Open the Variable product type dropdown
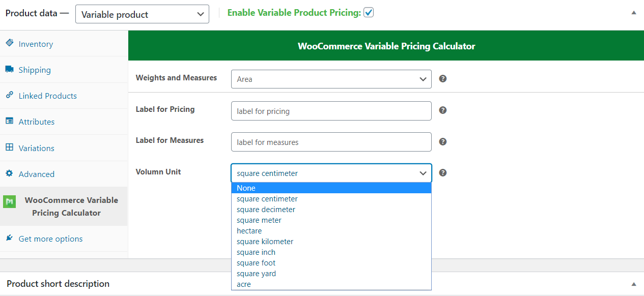 tap(142, 14)
